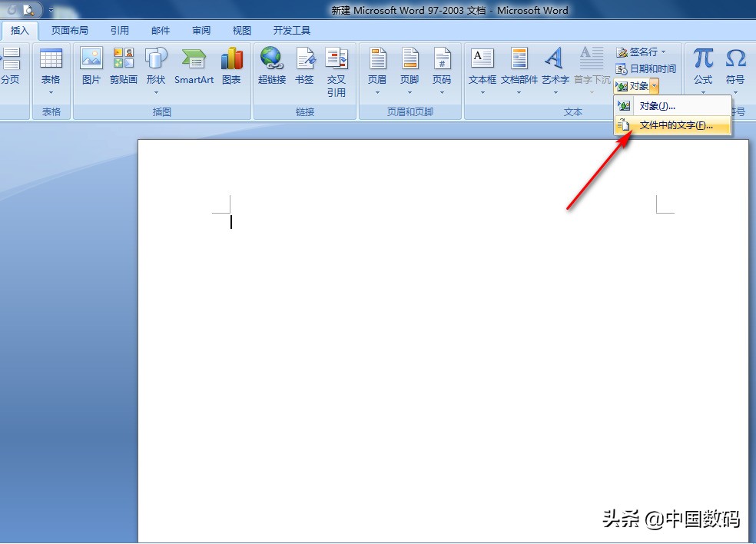The height and width of the screenshot is (544, 756).
Task: Choose 文件中的文字(F)... menu entry
Action: (x=672, y=125)
